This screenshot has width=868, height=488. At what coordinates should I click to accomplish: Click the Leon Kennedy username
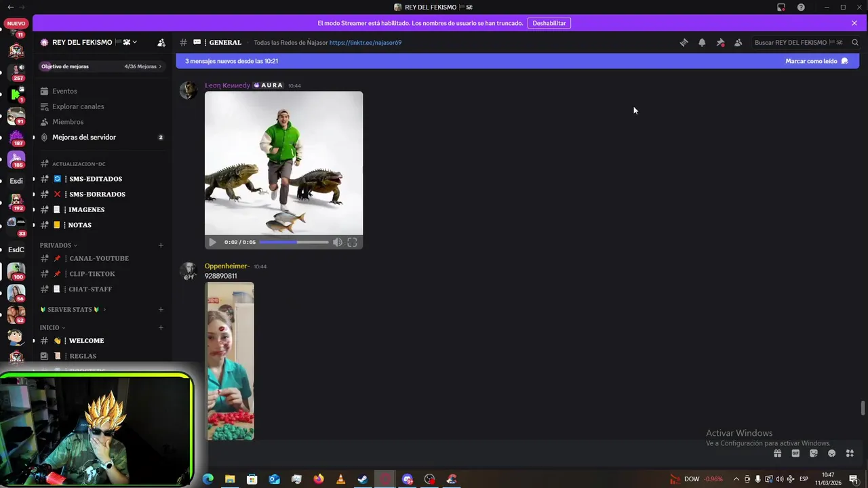pyautogui.click(x=227, y=85)
